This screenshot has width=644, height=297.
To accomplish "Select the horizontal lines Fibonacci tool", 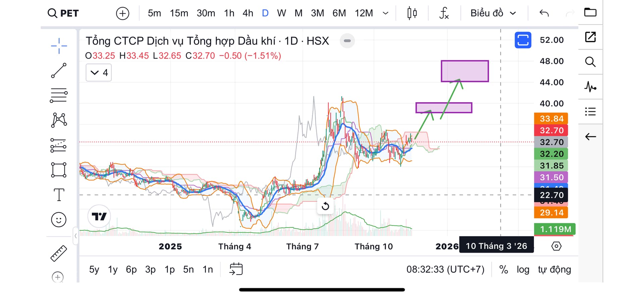I will click(x=59, y=95).
